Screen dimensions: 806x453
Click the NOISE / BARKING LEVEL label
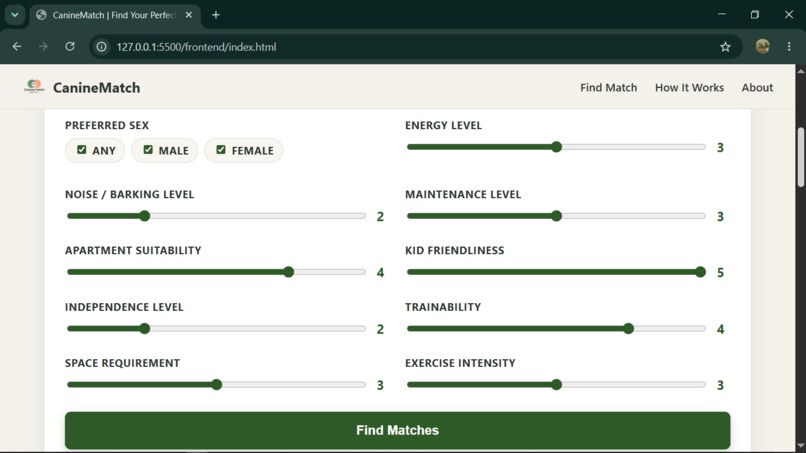(x=130, y=194)
